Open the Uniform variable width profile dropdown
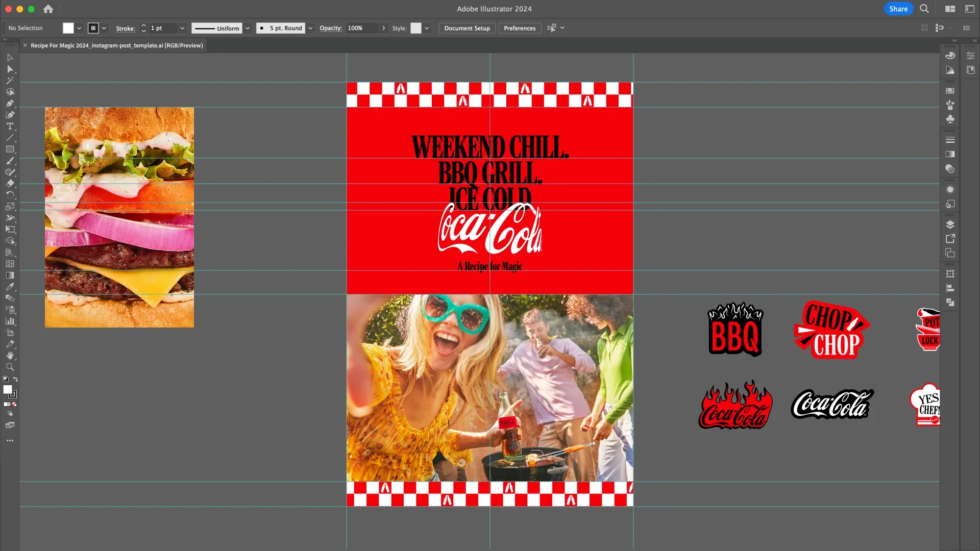 point(248,28)
